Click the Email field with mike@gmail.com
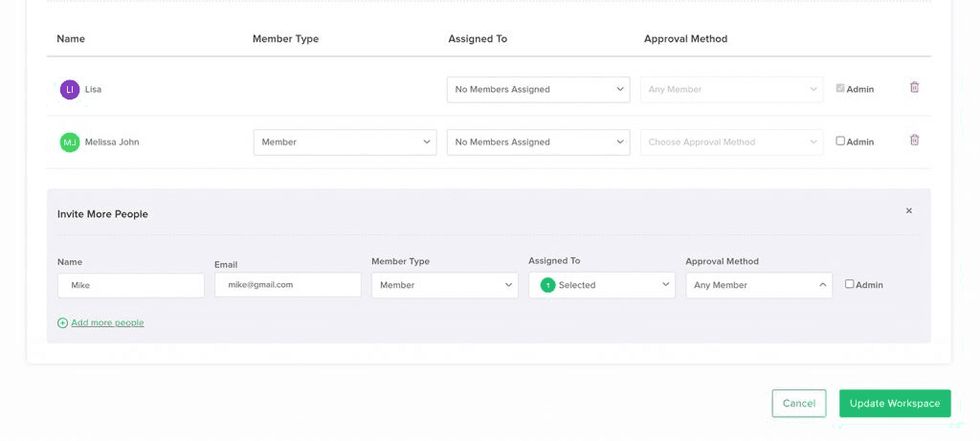The height and width of the screenshot is (441, 980). pyautogui.click(x=287, y=285)
